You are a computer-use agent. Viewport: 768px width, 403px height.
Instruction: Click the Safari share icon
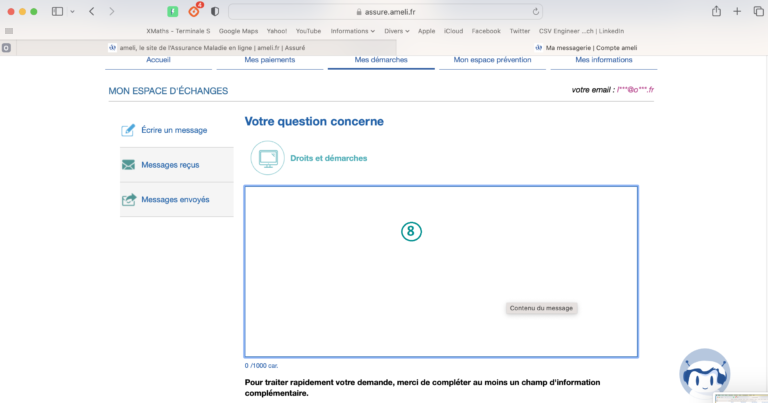coord(716,11)
